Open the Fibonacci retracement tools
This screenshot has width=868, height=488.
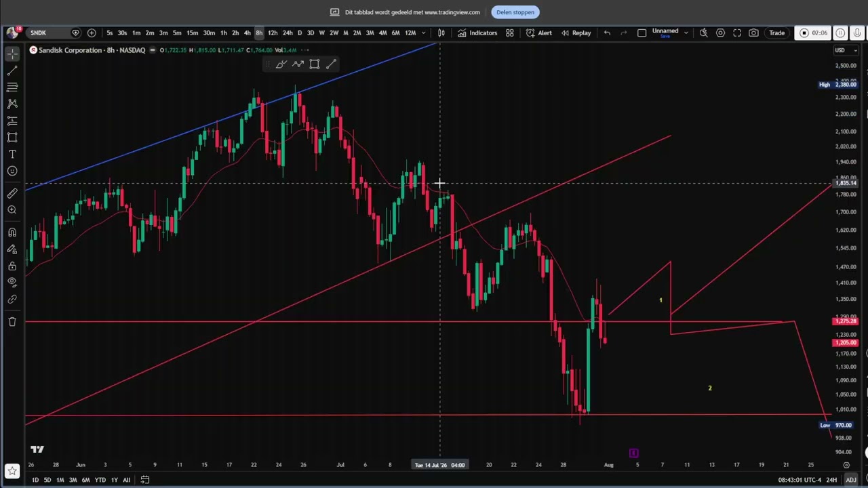(x=12, y=87)
